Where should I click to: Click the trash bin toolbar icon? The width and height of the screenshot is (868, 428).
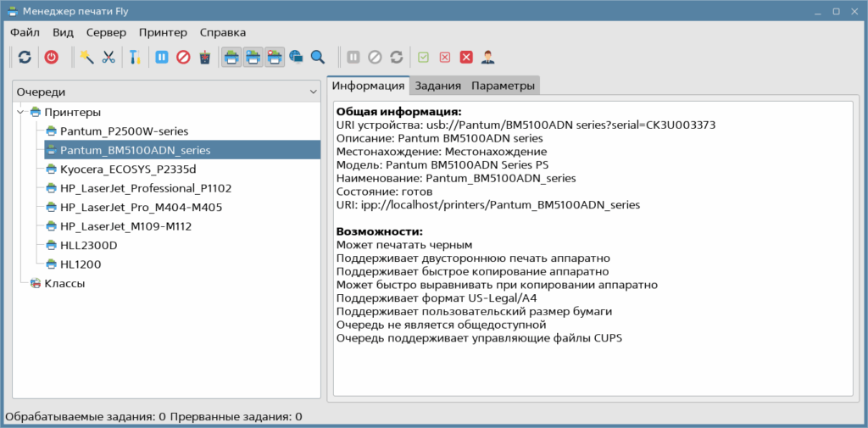coord(204,57)
